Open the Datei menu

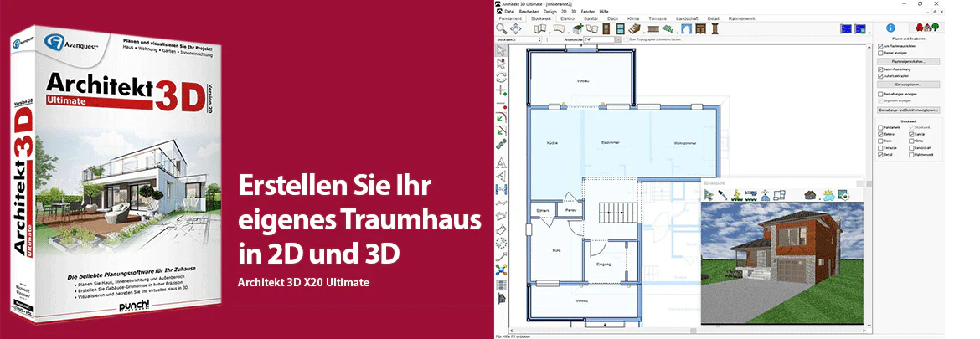point(509,11)
